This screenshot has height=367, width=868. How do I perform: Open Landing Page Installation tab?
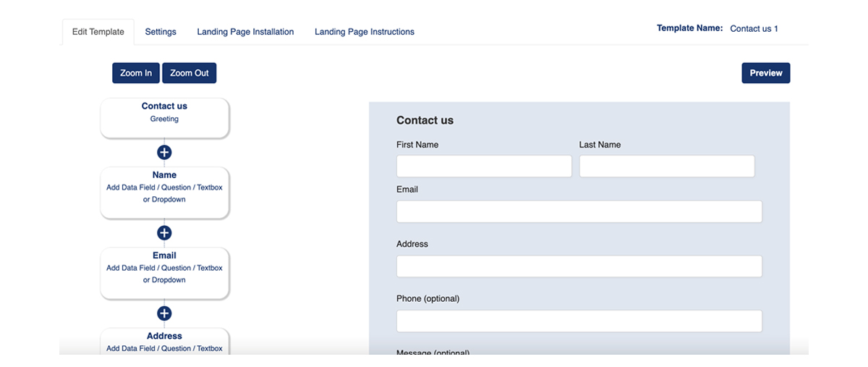(x=245, y=32)
